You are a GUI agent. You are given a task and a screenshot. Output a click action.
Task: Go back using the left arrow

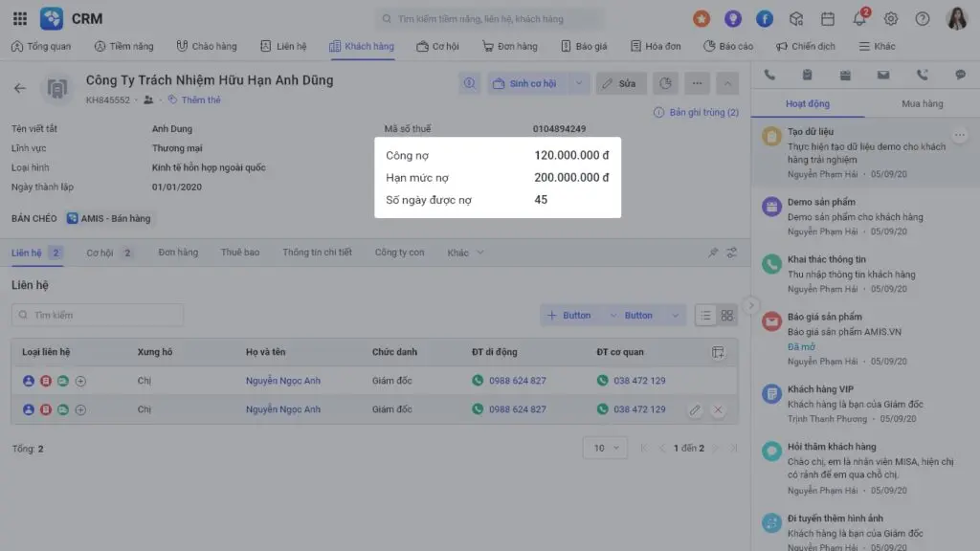point(20,88)
